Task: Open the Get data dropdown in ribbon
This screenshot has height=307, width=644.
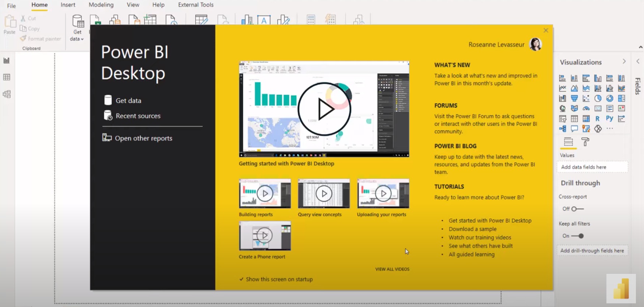Action: click(x=77, y=28)
